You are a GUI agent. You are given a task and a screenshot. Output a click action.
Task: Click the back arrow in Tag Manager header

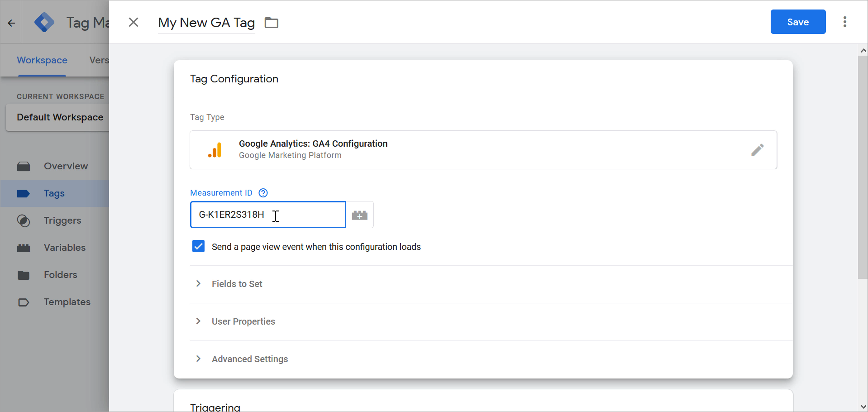(11, 23)
